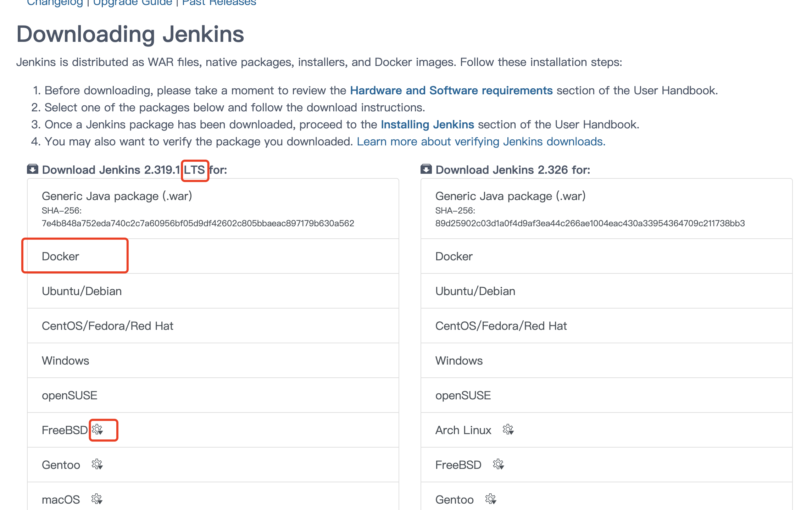Click the gear icon beside Arch Linux
Image resolution: width=812 pixels, height=510 pixels.
pyautogui.click(x=508, y=430)
